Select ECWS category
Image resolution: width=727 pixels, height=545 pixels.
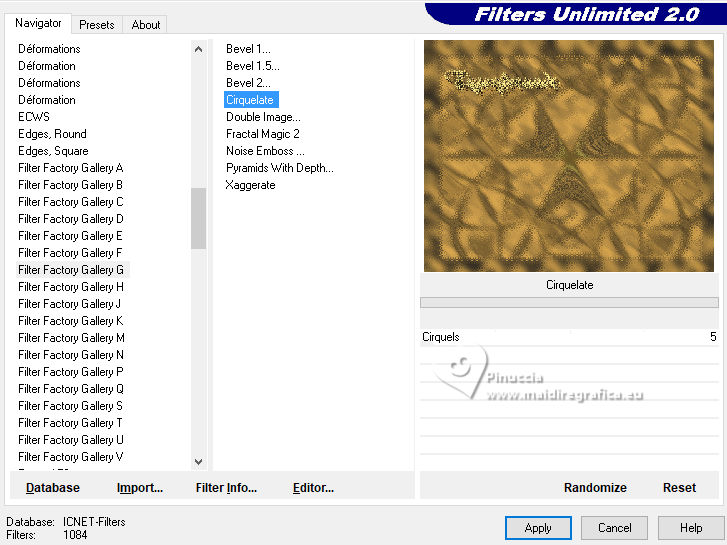pyautogui.click(x=34, y=117)
